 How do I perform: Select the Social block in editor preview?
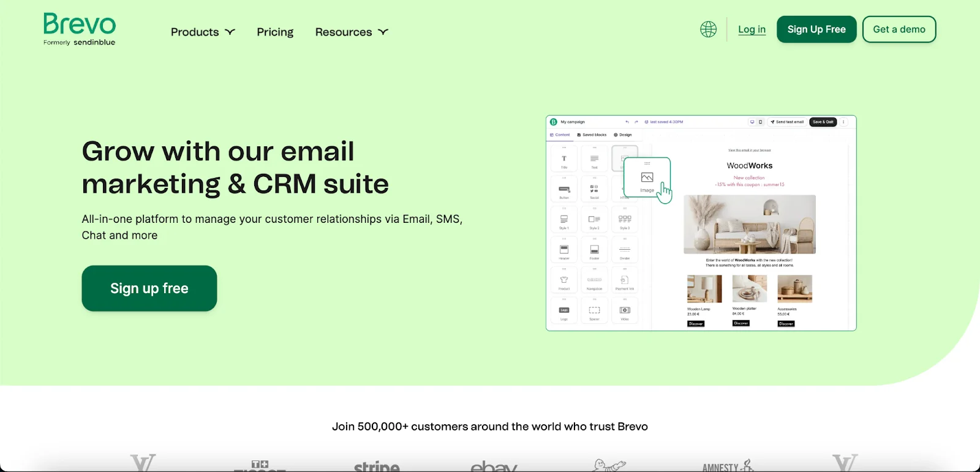(594, 189)
